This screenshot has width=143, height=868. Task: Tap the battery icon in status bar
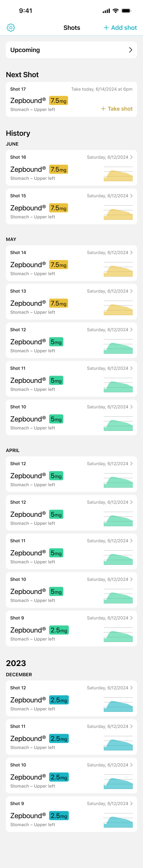click(126, 11)
